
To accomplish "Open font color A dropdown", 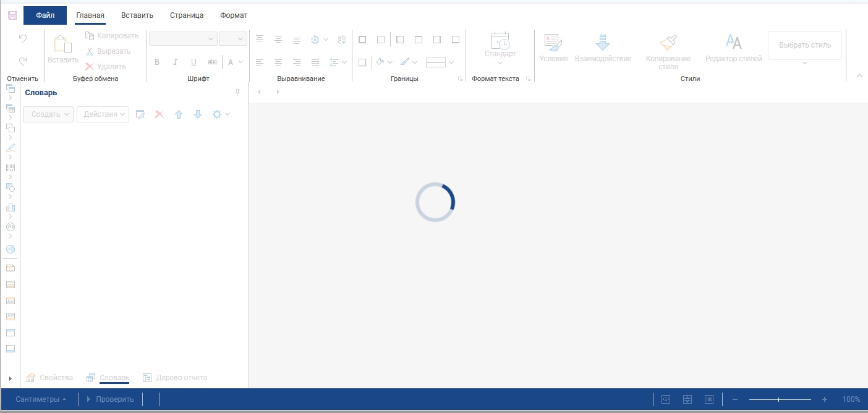I will pyautogui.click(x=235, y=62).
